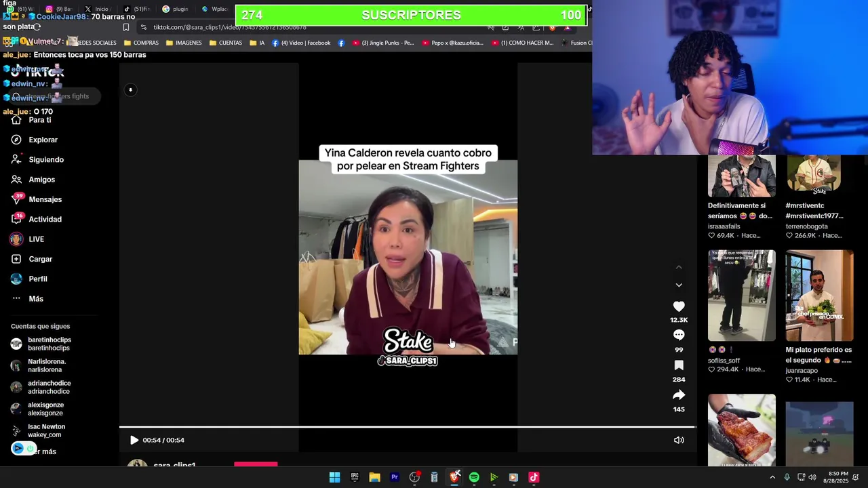868x488 pixels.
Task: Open OBS Studio from taskbar
Action: pos(414,477)
